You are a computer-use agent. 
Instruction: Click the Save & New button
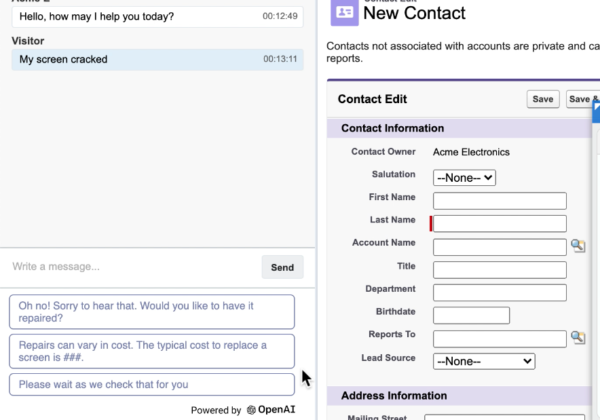click(x=583, y=99)
